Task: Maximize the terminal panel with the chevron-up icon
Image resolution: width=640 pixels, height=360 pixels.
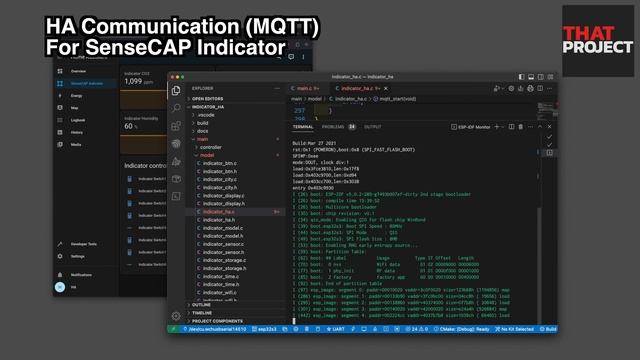Action: [540, 127]
